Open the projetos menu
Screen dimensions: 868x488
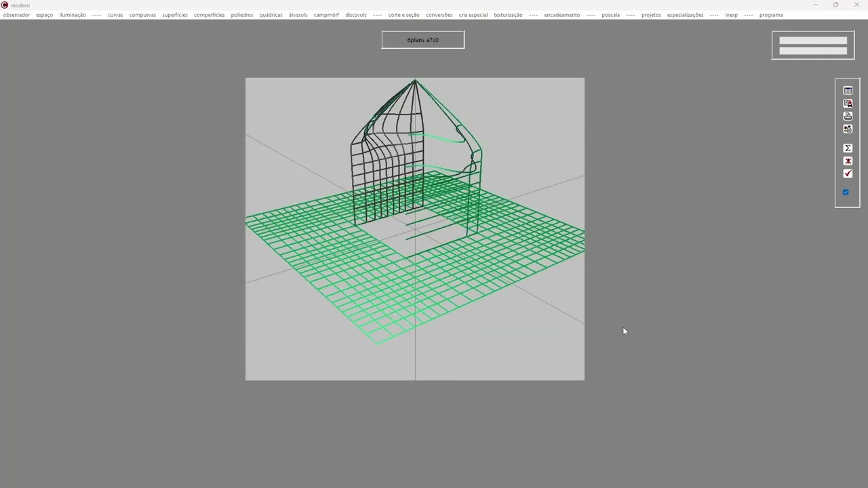coord(651,15)
